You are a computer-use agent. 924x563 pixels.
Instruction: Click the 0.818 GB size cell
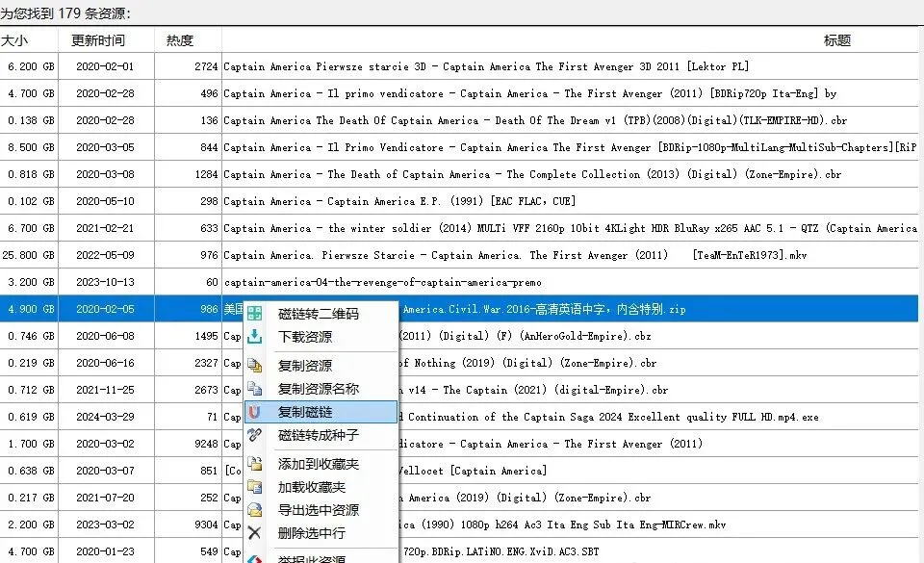[x=29, y=174]
